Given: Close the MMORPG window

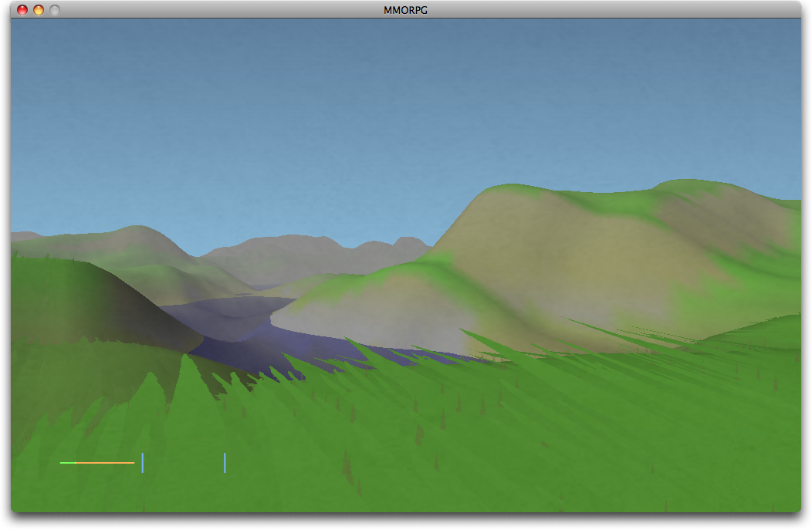Looking at the screenshot, I should 22,10.
